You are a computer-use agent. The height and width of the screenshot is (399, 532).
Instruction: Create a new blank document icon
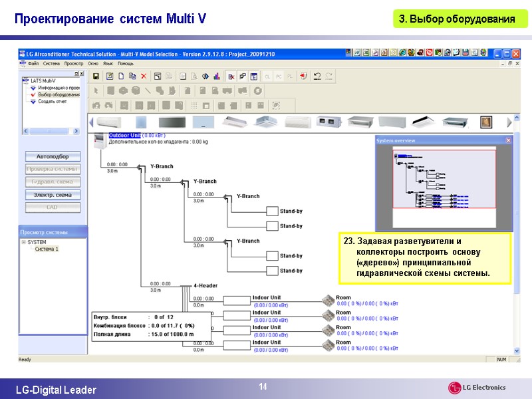click(x=121, y=76)
